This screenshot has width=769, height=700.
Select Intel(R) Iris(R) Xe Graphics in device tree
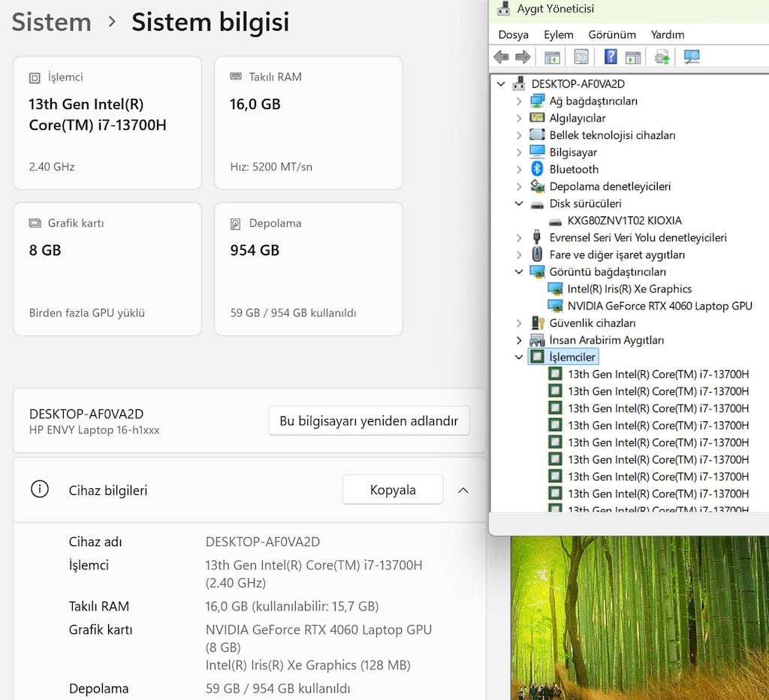[x=629, y=288]
